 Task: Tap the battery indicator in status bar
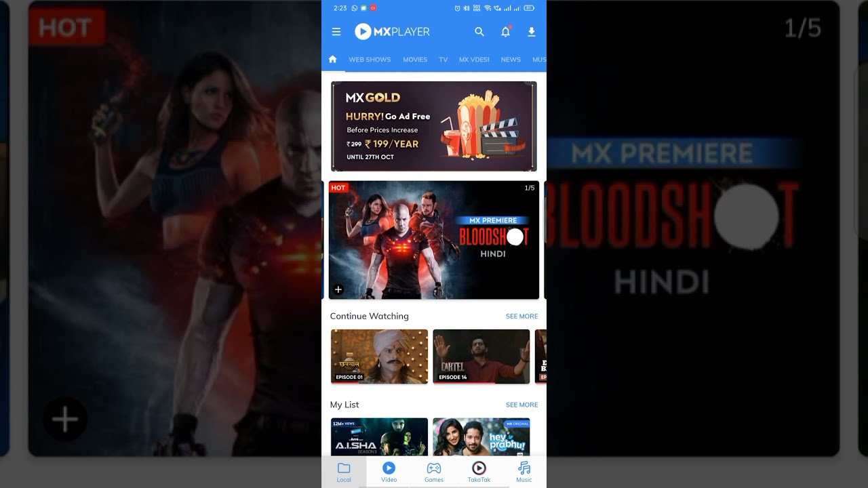coord(529,8)
